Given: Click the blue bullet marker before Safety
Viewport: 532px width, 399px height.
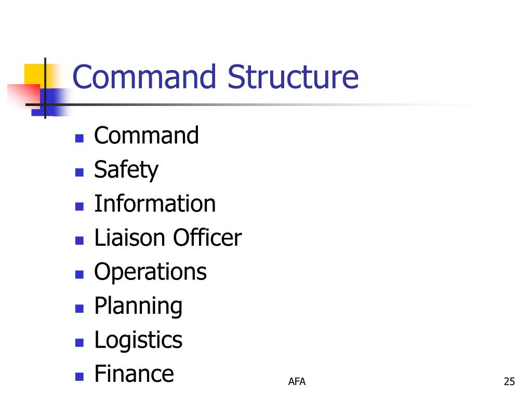Looking at the screenshot, I should click(x=79, y=172).
